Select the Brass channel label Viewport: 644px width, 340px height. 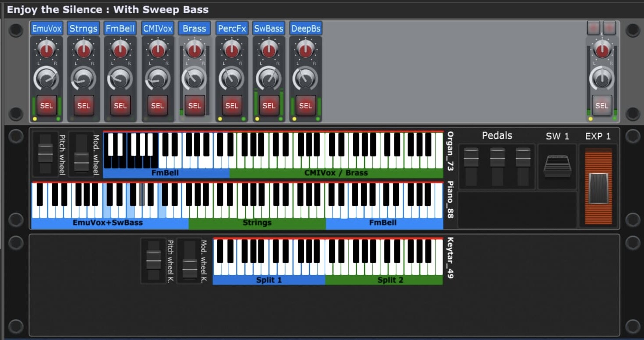click(194, 28)
